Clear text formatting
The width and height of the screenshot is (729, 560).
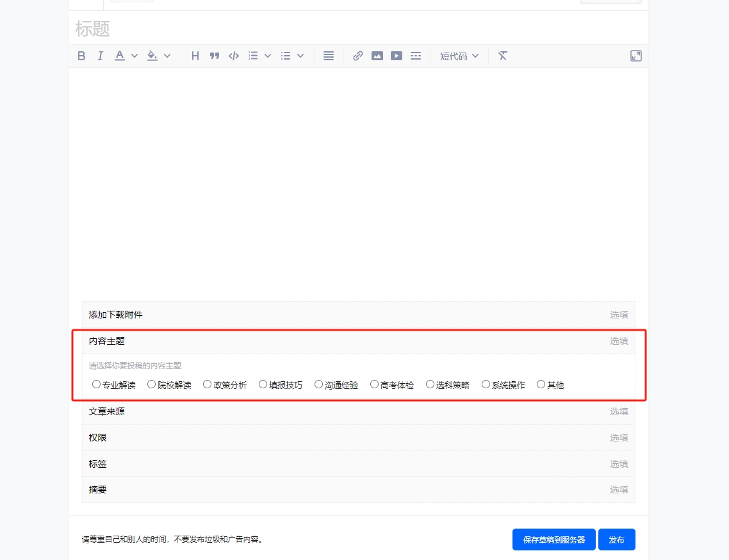pyautogui.click(x=503, y=56)
